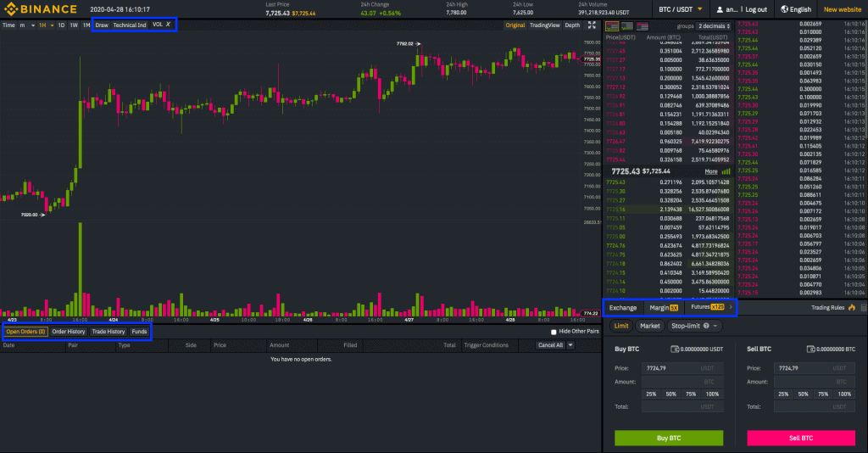Click the arrow after the Futures tab
The image size is (868, 453).
(731, 307)
